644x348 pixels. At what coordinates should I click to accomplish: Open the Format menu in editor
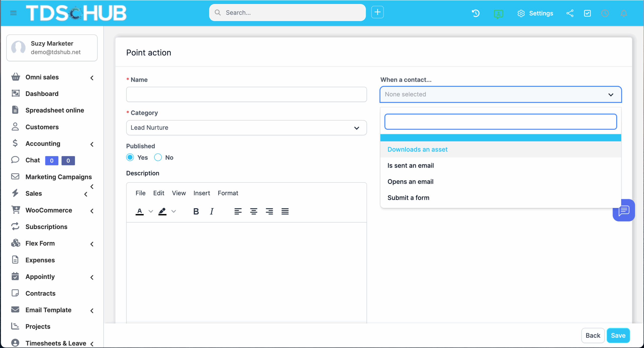pos(228,193)
